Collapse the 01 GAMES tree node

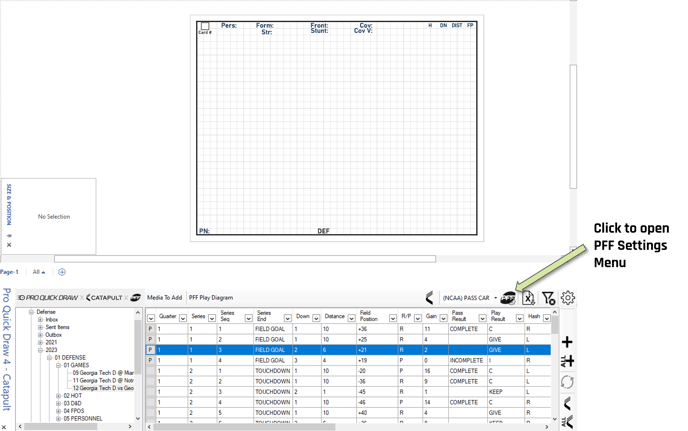(x=58, y=365)
